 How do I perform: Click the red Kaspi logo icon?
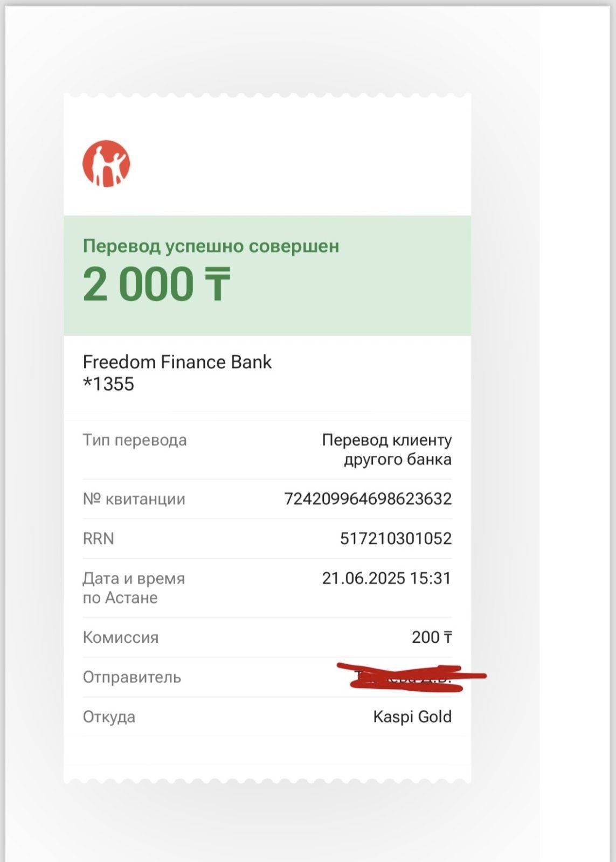(x=106, y=164)
